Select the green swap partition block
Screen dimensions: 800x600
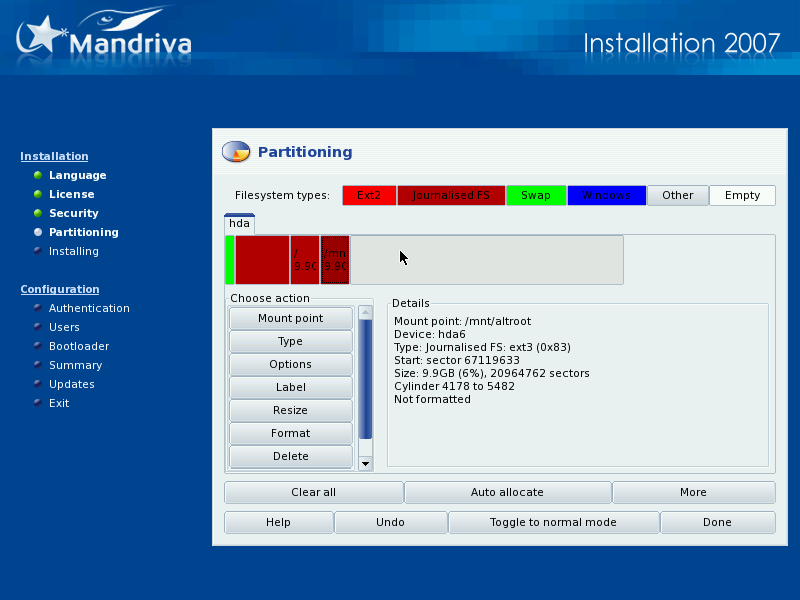pyautogui.click(x=230, y=260)
